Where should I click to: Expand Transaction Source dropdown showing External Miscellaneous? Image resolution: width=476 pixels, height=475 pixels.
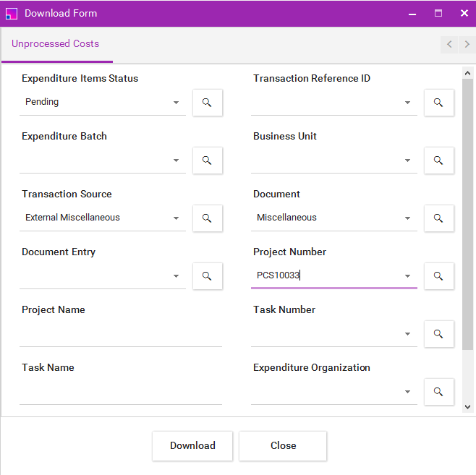point(176,218)
